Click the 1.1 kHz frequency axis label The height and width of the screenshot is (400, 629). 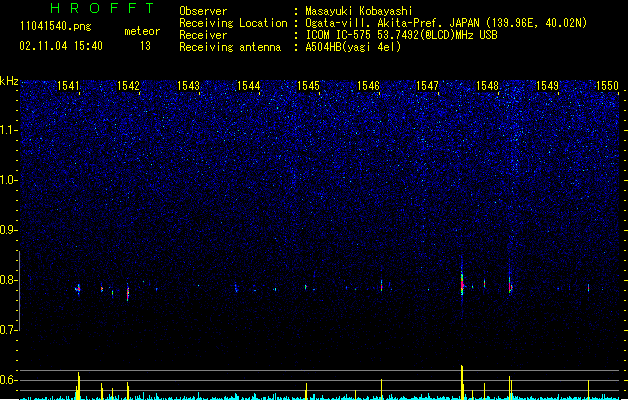[x=9, y=130]
